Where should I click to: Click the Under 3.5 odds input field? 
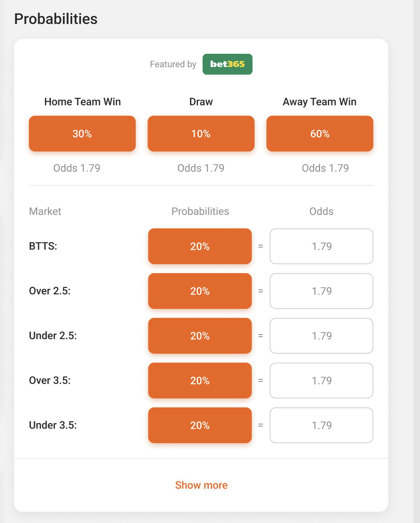click(x=321, y=425)
